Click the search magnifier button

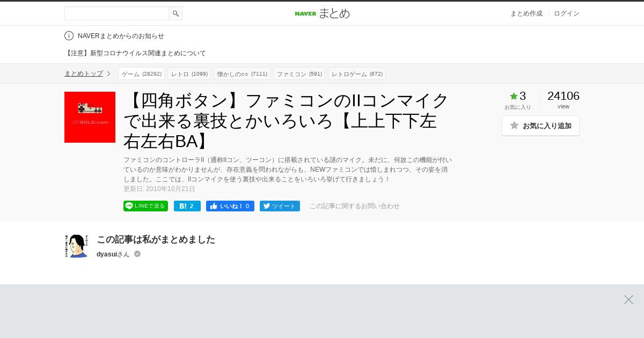[x=175, y=13]
